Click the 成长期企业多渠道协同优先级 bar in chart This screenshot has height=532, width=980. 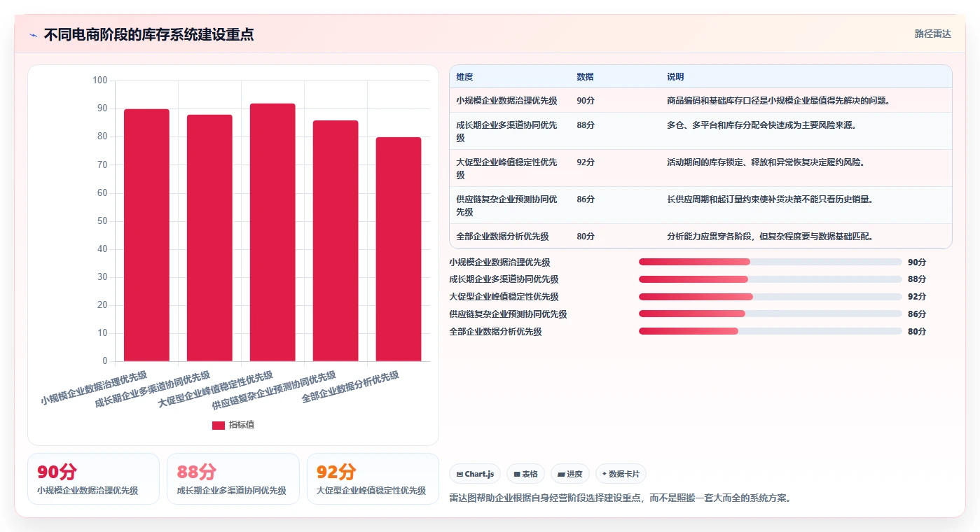[209, 238]
